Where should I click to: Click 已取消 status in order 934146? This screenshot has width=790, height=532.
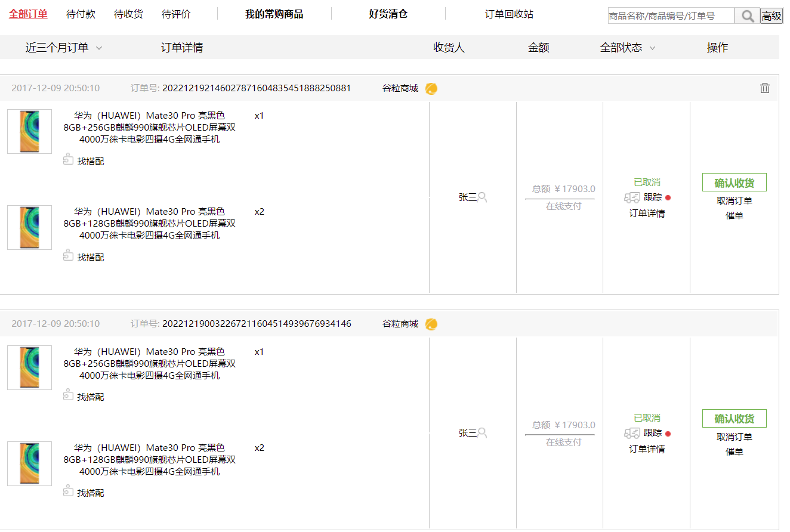pos(647,418)
